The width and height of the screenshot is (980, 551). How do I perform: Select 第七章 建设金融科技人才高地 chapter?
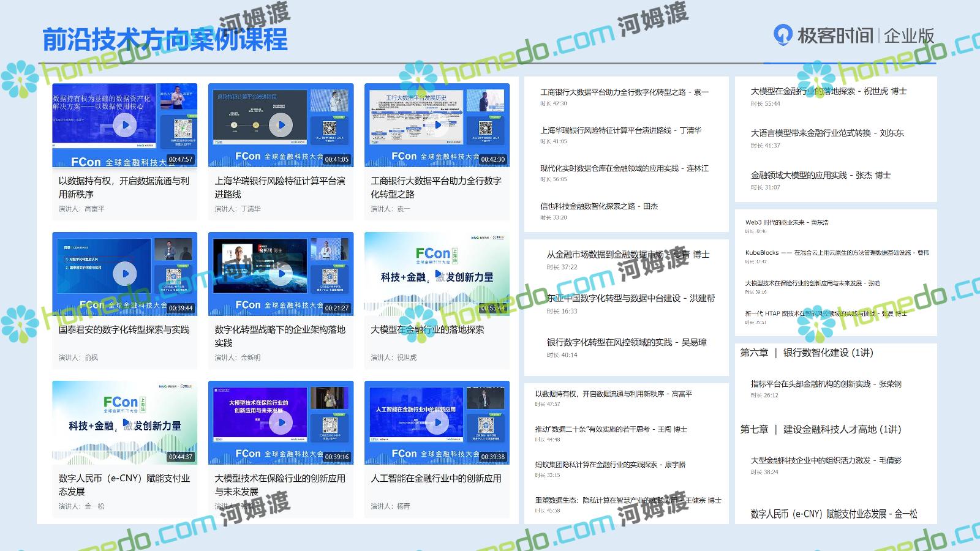(x=820, y=429)
